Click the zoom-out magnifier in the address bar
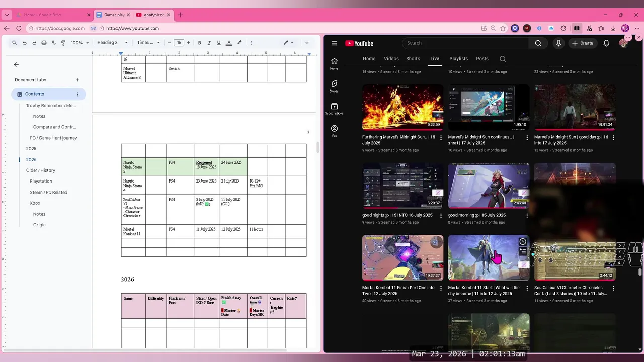Image resolution: width=644 pixels, height=362 pixels. pyautogui.click(x=493, y=28)
